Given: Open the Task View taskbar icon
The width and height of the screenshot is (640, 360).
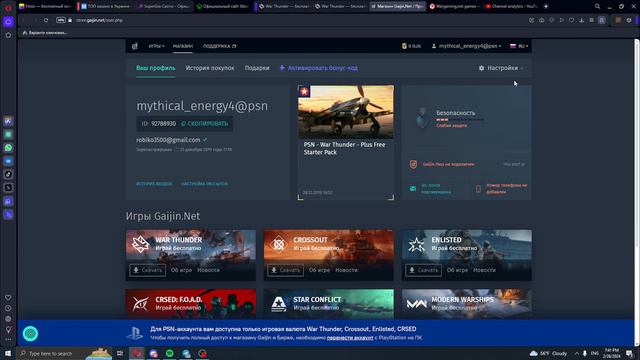Looking at the screenshot, I should [x=120, y=353].
